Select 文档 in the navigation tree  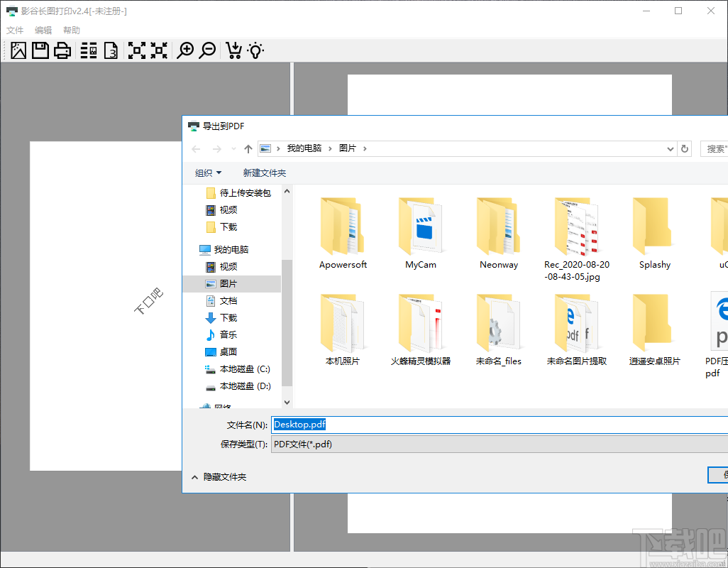coord(222,300)
